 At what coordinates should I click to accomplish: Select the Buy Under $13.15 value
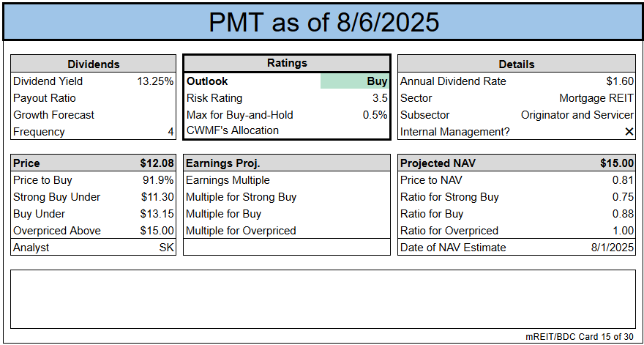(157, 214)
